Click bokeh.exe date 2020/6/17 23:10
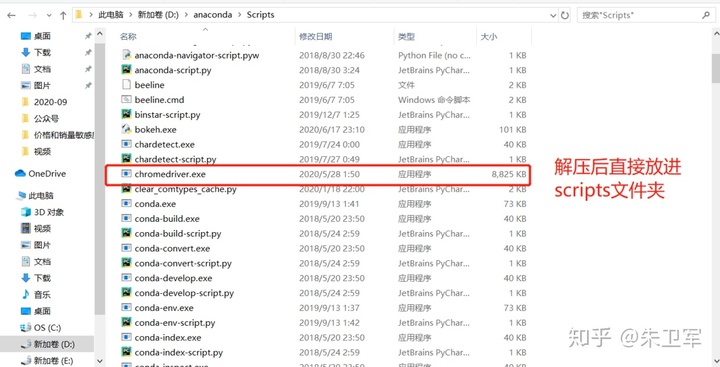The width and height of the screenshot is (720, 367). (x=332, y=130)
